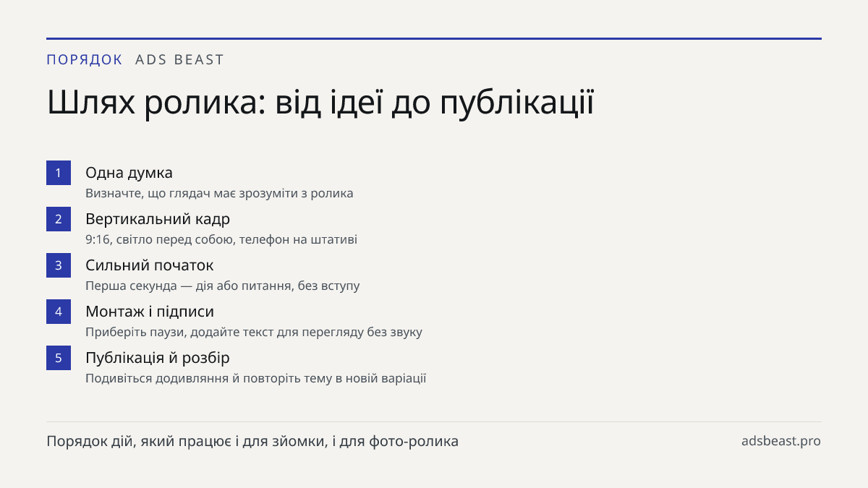Select the title Публікація й розбір

[158, 358]
